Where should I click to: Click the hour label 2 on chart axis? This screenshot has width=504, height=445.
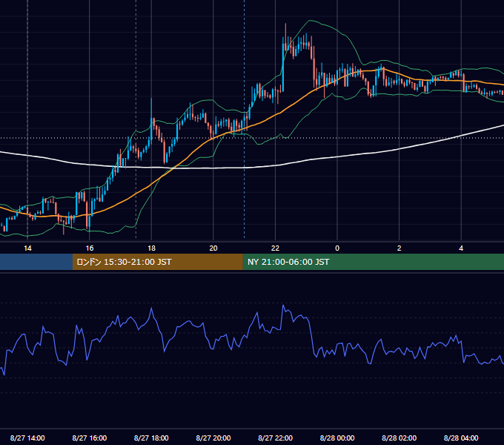click(399, 248)
